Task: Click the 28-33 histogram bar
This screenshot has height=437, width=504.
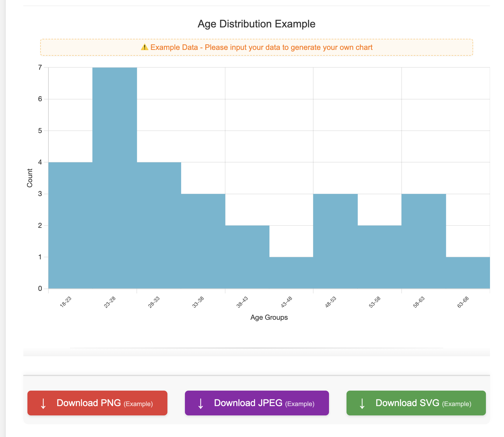Action: point(159,225)
